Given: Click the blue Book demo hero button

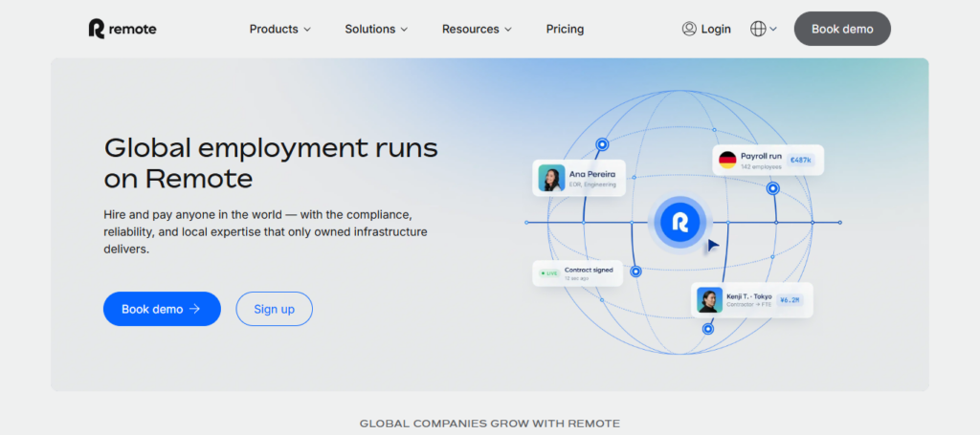Looking at the screenshot, I should [162, 309].
